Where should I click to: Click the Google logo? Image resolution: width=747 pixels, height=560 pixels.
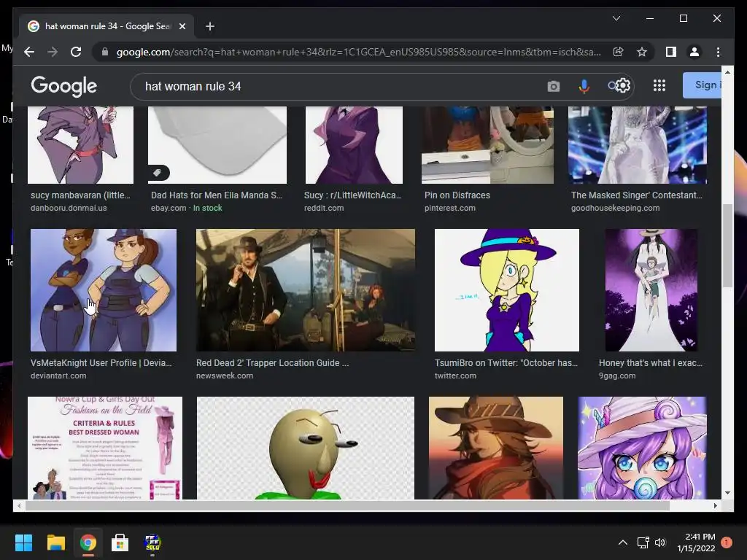pos(64,86)
